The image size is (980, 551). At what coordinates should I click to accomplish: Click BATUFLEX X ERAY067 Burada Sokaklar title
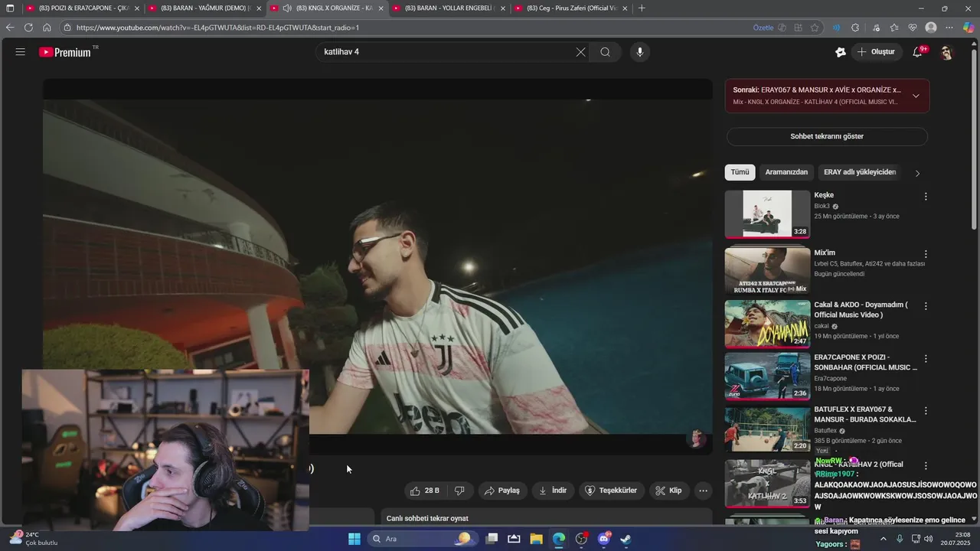[865, 415]
